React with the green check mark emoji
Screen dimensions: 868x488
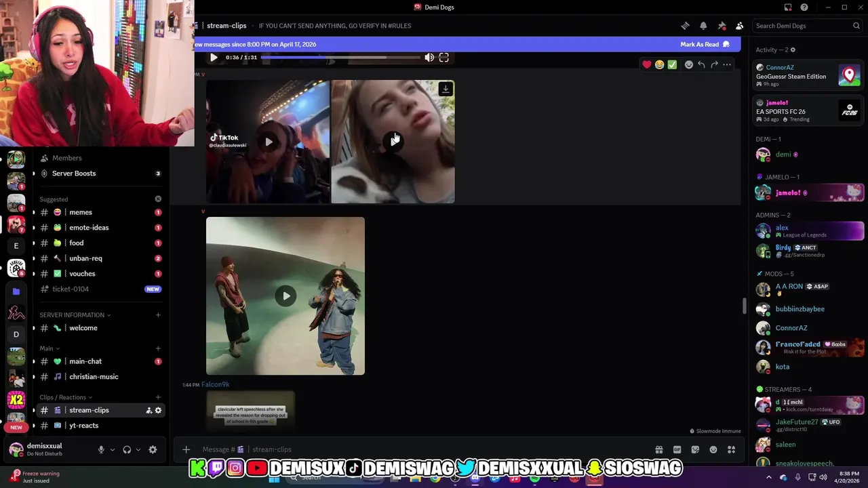(x=672, y=64)
